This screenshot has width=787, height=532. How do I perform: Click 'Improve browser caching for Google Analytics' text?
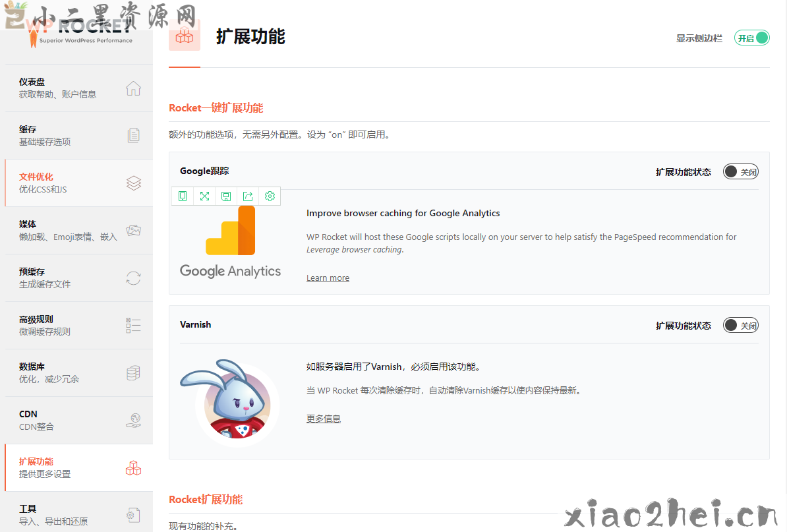[403, 214]
